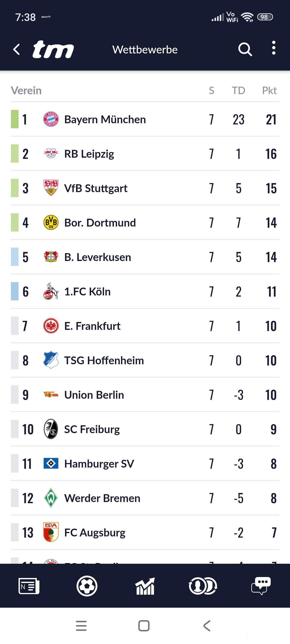The height and width of the screenshot is (644, 290).
Task: Open VfB Stuttgart club page
Action: coord(96,188)
